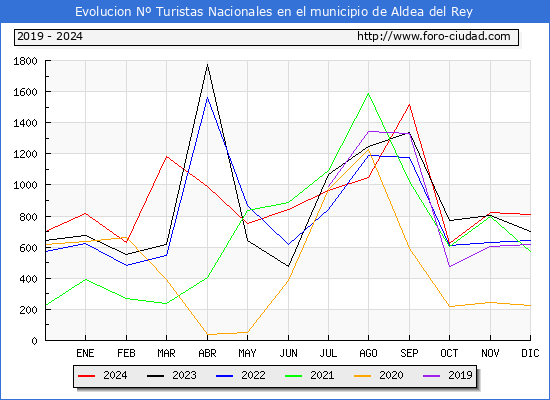Screen dimensions: 550x400
Task: Select the 2019 legend label
Action: pos(460,375)
